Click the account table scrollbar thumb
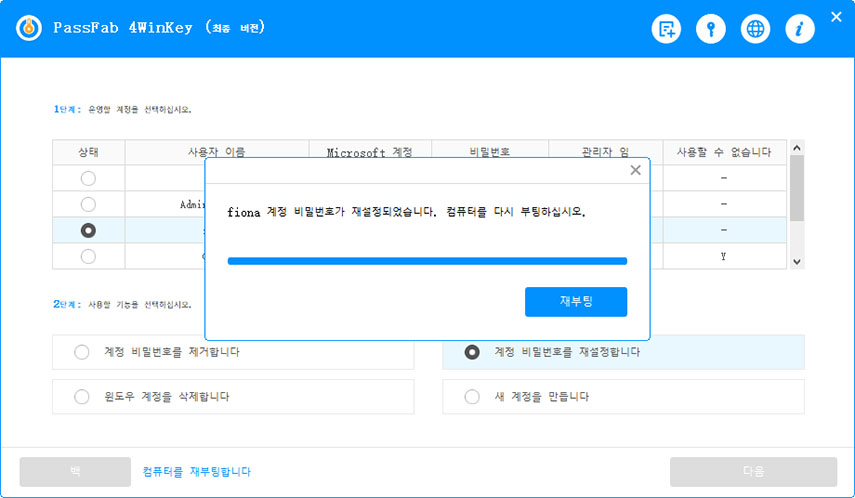 [x=797, y=188]
